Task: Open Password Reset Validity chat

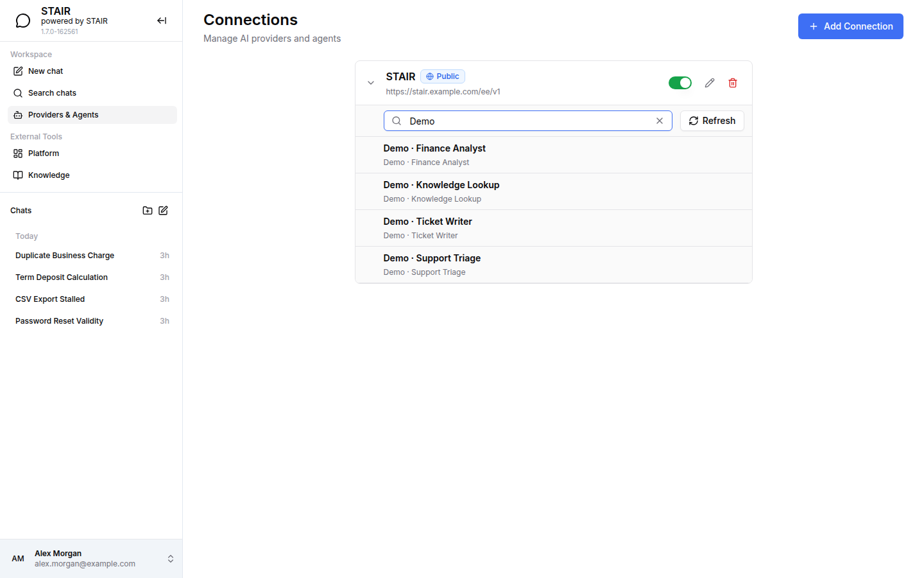Action: [x=92, y=321]
